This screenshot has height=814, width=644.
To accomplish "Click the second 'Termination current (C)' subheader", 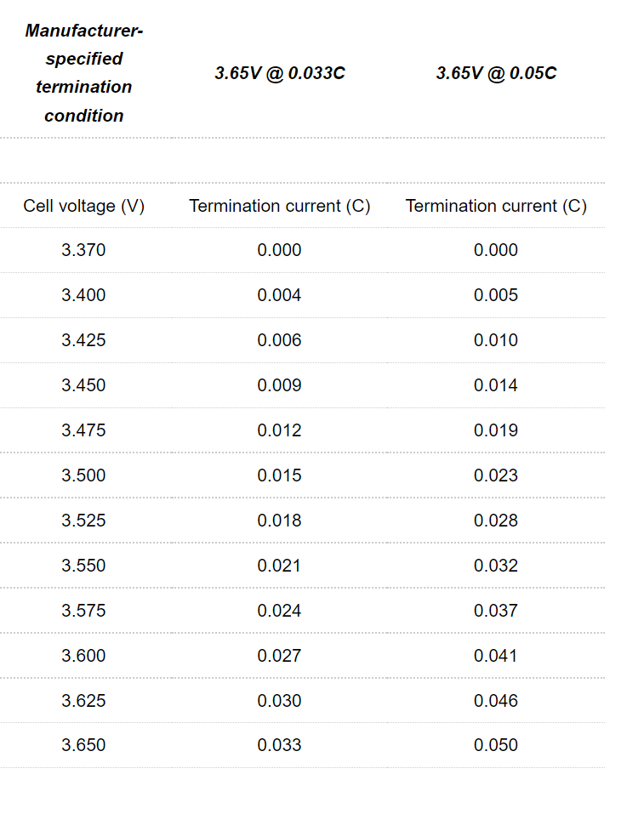I will [x=496, y=206].
